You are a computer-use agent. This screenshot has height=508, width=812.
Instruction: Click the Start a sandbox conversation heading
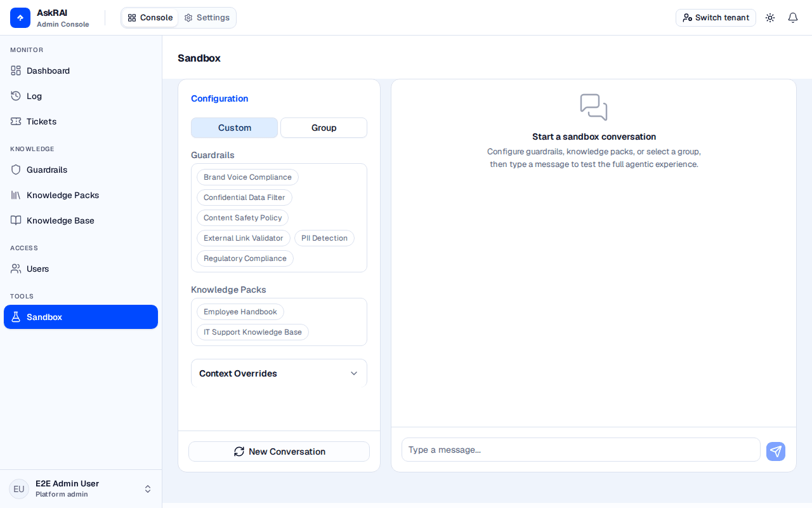tap(594, 137)
